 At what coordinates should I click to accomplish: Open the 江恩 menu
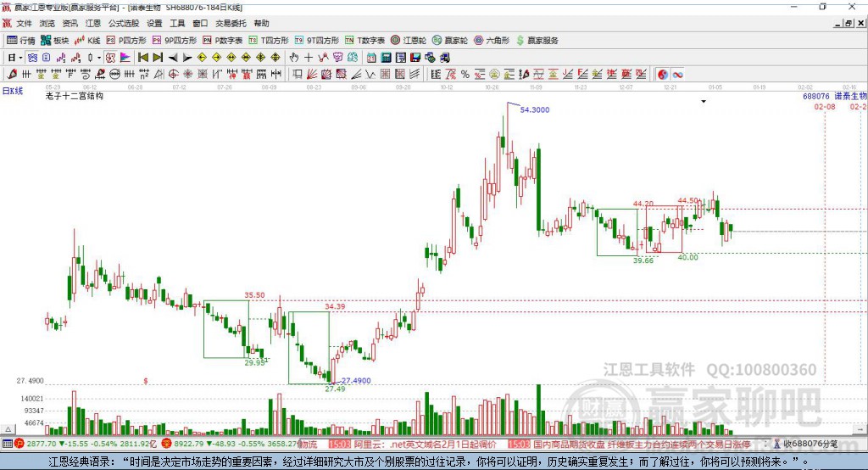pos(93,23)
